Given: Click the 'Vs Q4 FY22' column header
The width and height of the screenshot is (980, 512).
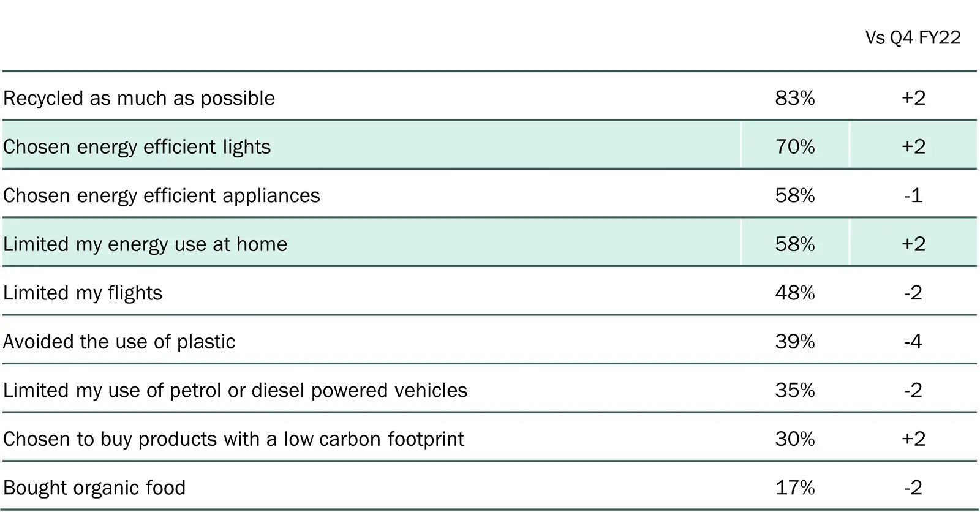Looking at the screenshot, I should [x=913, y=38].
